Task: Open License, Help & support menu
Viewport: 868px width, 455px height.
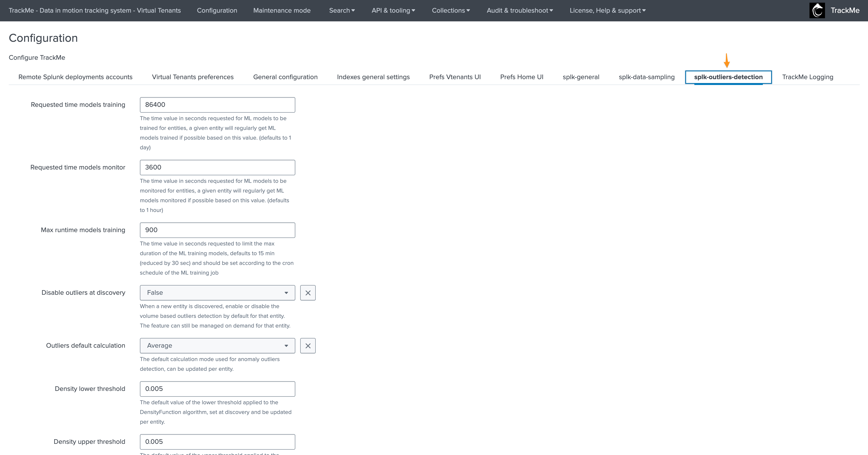Action: tap(607, 10)
